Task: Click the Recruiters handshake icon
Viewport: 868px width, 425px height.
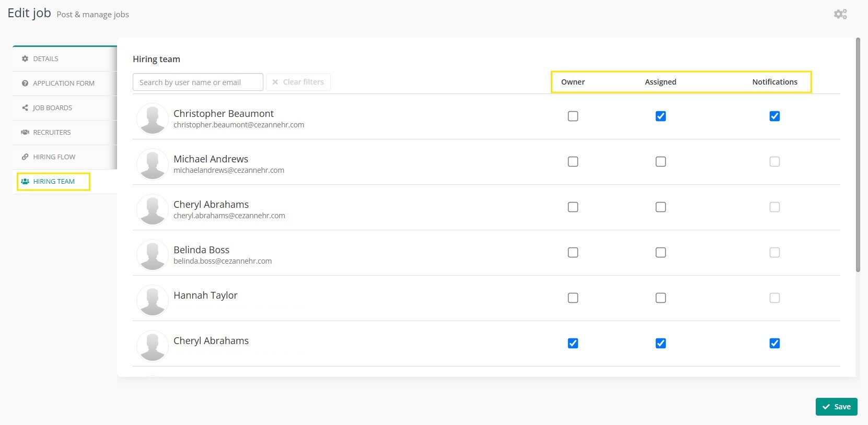Action: 25,133
